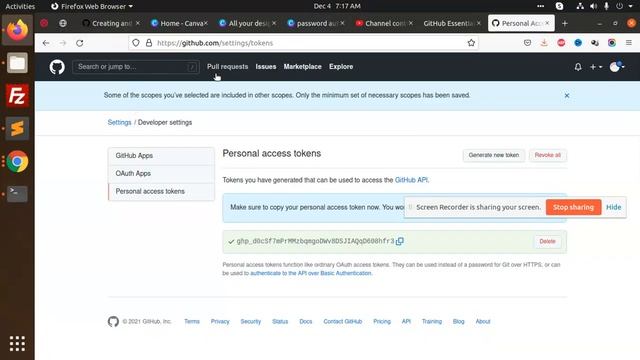Switch to the Channel content tab
Screen dimensions: 640x360
tap(384, 23)
